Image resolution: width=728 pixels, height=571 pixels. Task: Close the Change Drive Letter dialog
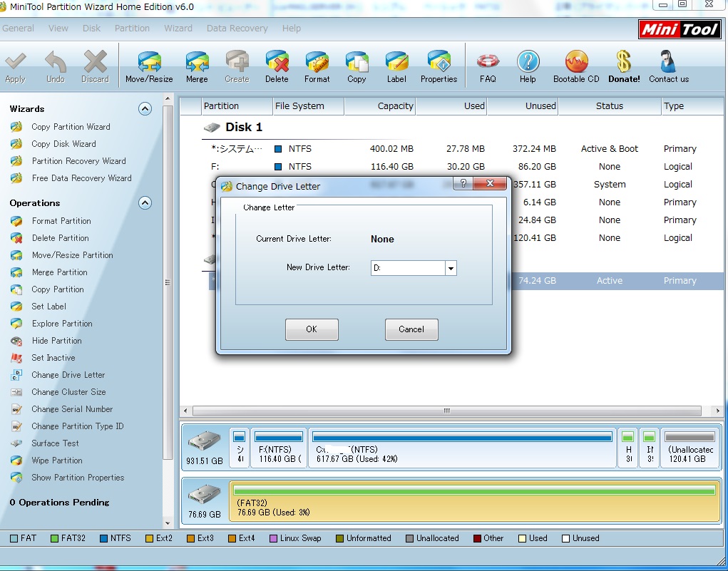point(490,183)
